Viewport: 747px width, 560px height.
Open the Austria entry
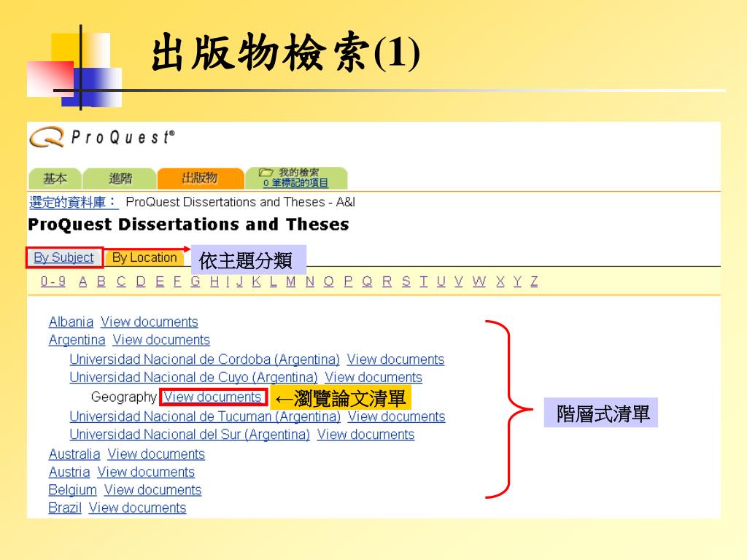(69, 472)
